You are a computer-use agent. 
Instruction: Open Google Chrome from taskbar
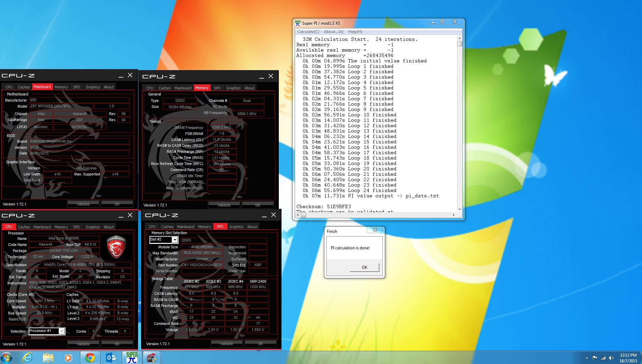point(90,358)
